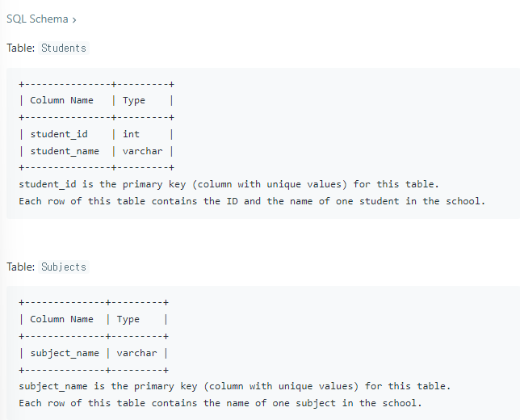Screen dimensions: 520x420
Task: Click the student_id column row
Action: coord(97,134)
